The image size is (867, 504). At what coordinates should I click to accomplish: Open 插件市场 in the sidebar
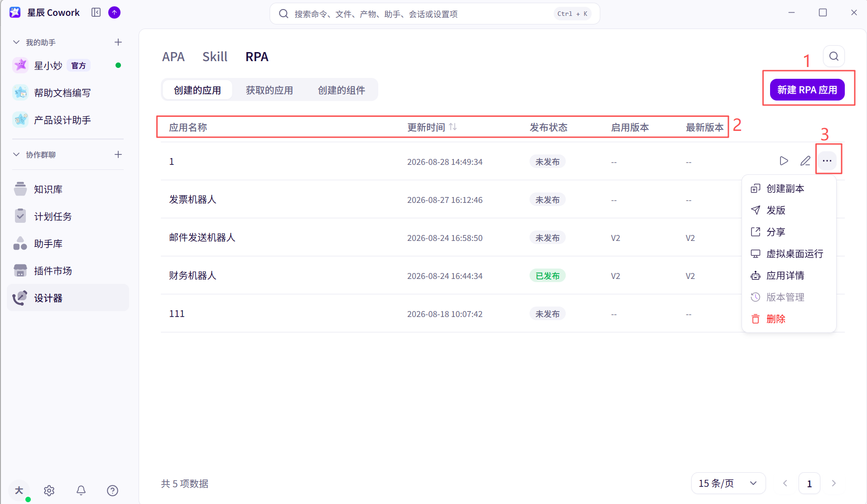[x=68, y=271]
